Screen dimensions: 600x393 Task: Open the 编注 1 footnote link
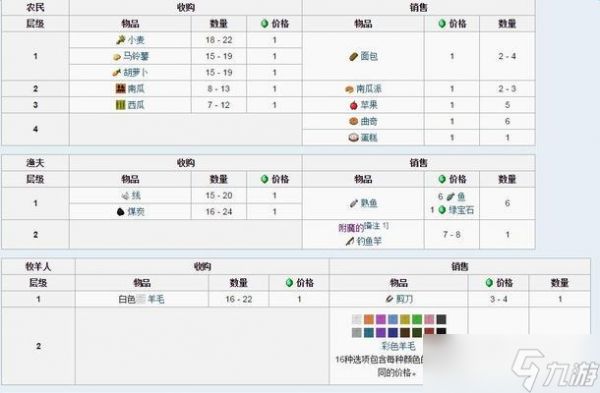(x=376, y=226)
